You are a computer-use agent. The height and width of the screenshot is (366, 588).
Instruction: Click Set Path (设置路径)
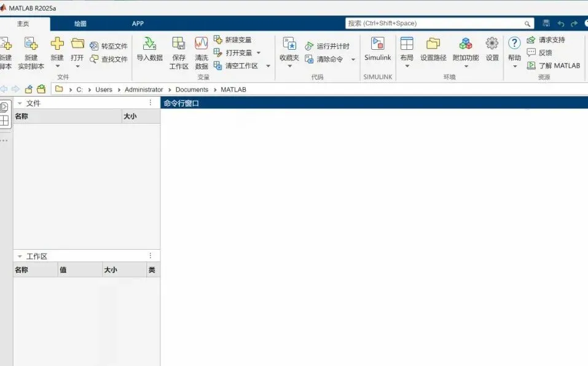[433, 49]
